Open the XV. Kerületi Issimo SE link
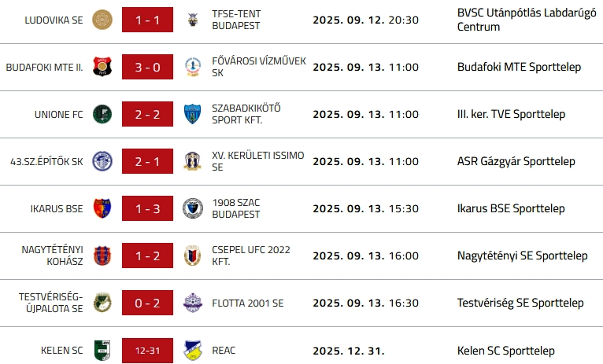Viewport: 603px width, 364px height. pos(257,161)
